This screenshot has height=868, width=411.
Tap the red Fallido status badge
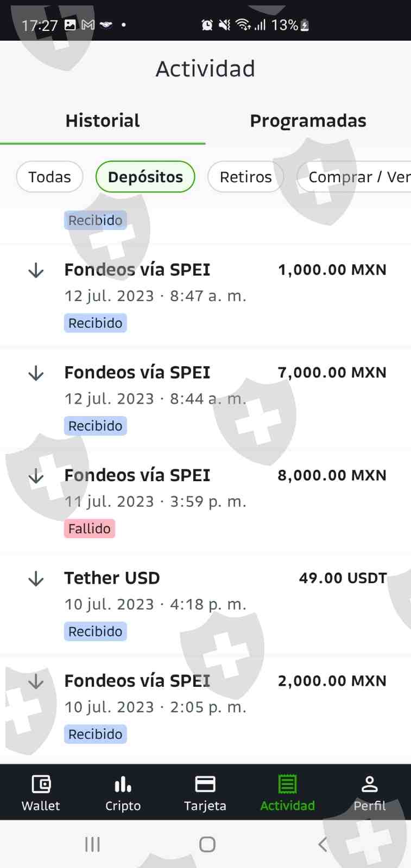tap(90, 528)
